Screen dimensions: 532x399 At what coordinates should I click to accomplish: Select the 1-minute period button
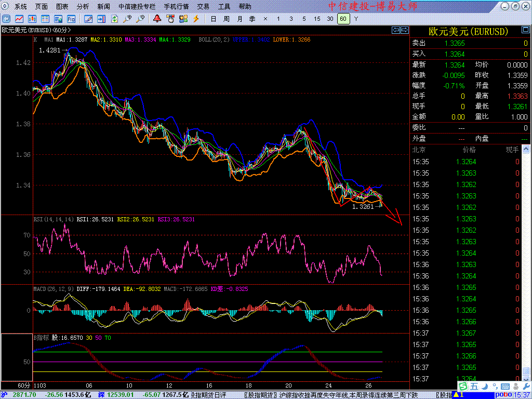tap(278, 19)
